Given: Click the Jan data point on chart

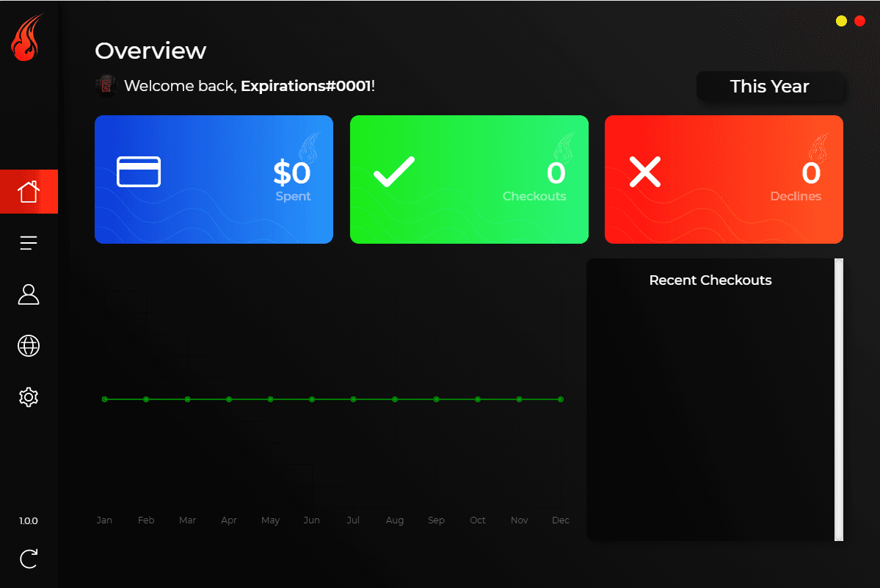Looking at the screenshot, I should coord(105,399).
